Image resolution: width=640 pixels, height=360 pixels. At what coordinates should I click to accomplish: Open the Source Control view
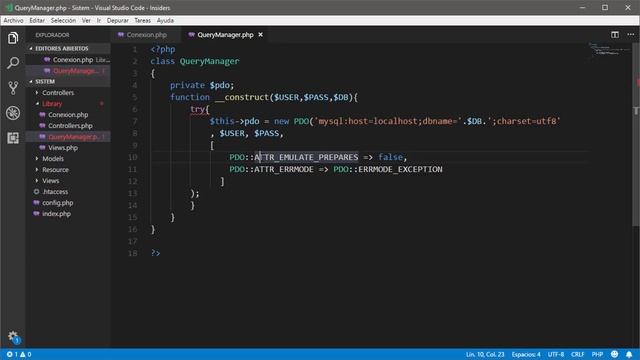pyautogui.click(x=13, y=88)
